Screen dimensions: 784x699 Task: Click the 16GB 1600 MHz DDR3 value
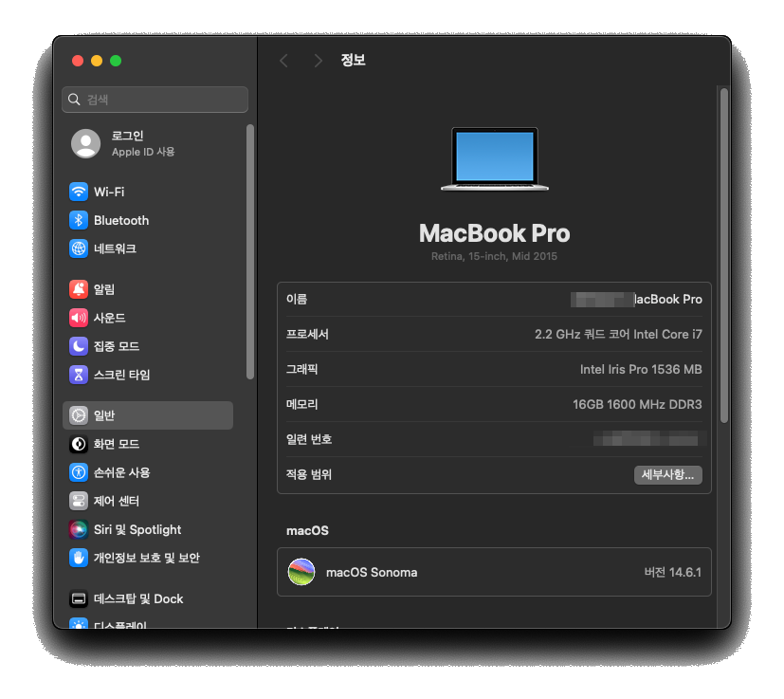tap(637, 404)
